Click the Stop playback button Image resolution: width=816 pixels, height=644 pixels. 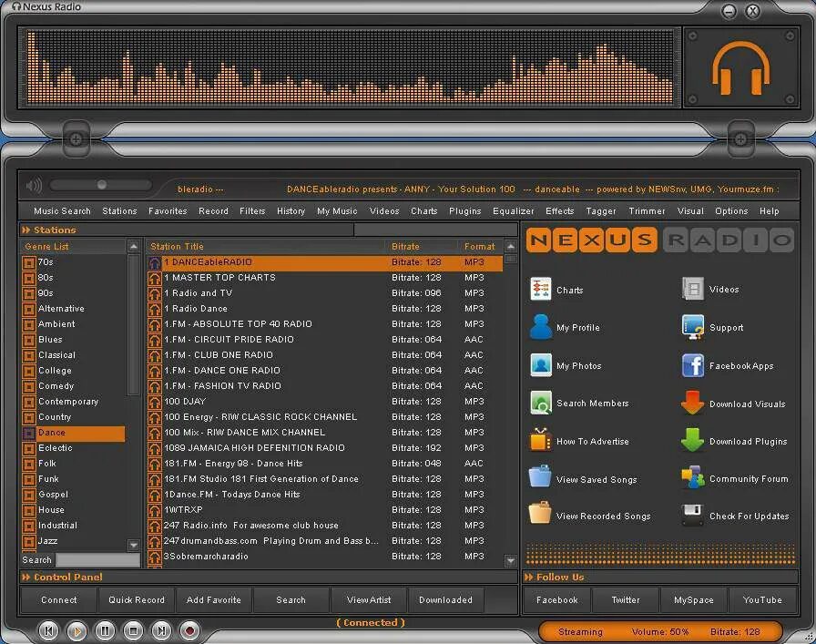pyautogui.click(x=133, y=631)
